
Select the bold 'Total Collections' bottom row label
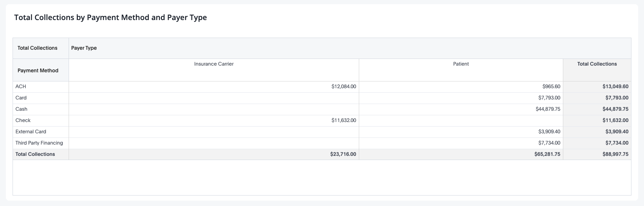pos(35,154)
